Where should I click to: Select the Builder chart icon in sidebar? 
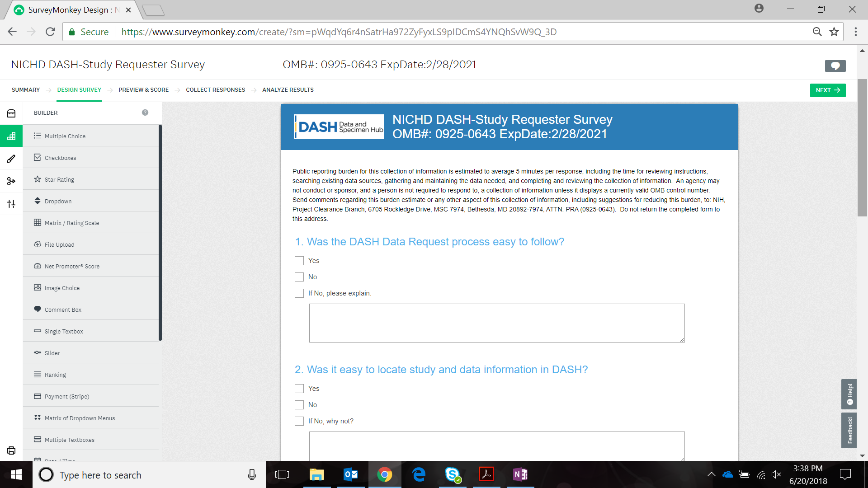[x=11, y=136]
